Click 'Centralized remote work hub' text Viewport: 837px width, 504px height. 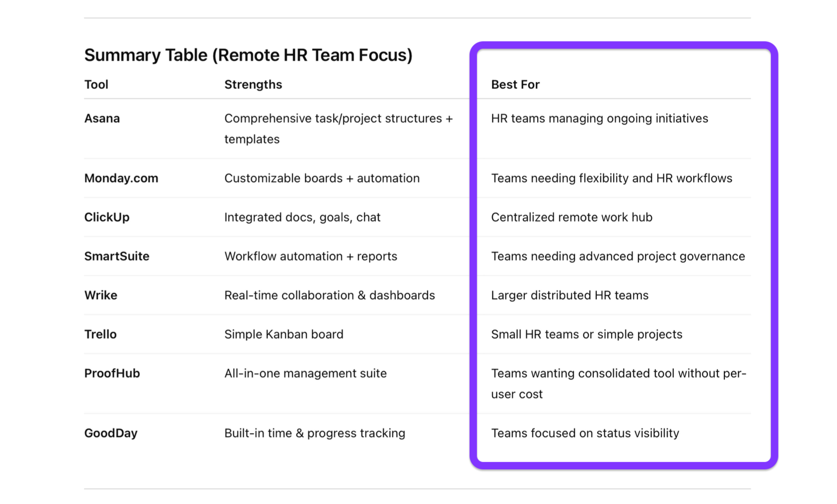pos(571,217)
